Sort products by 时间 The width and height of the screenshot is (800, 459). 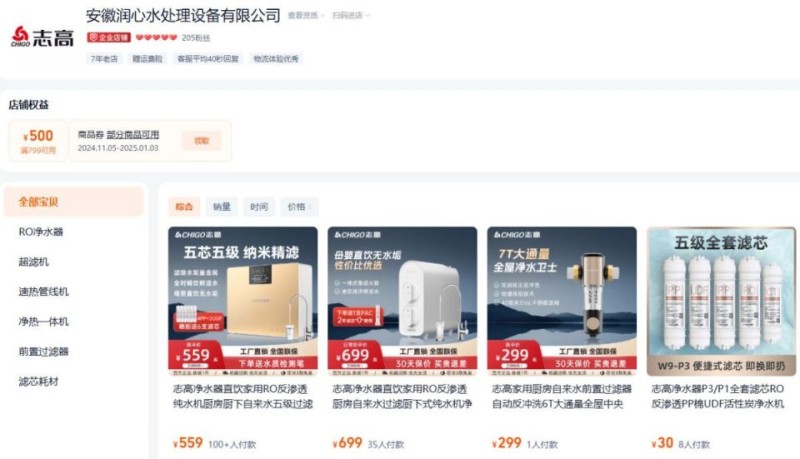[x=259, y=207]
